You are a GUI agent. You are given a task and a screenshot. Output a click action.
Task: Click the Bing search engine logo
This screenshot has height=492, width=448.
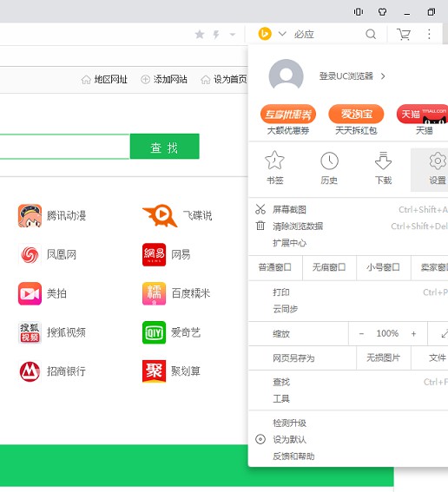(x=265, y=34)
